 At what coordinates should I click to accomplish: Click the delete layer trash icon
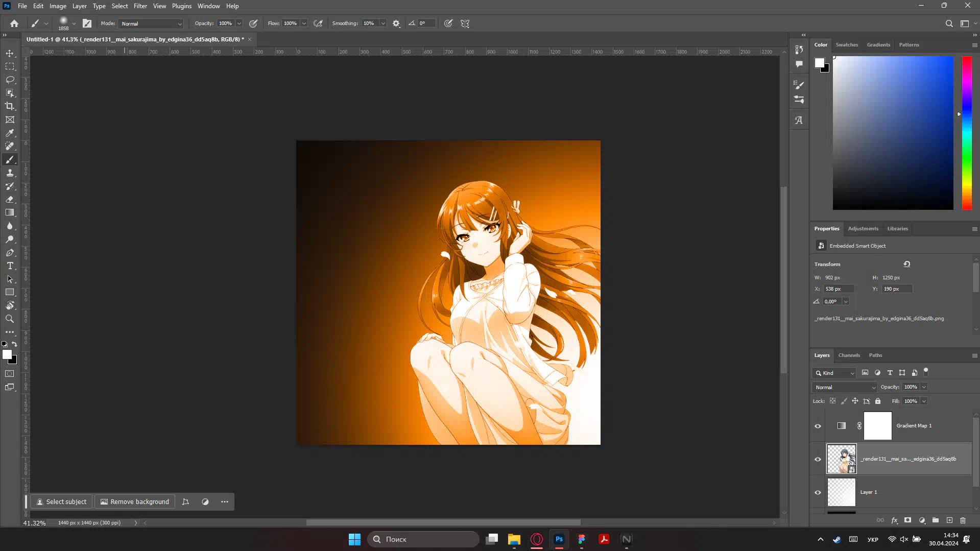coord(963,520)
